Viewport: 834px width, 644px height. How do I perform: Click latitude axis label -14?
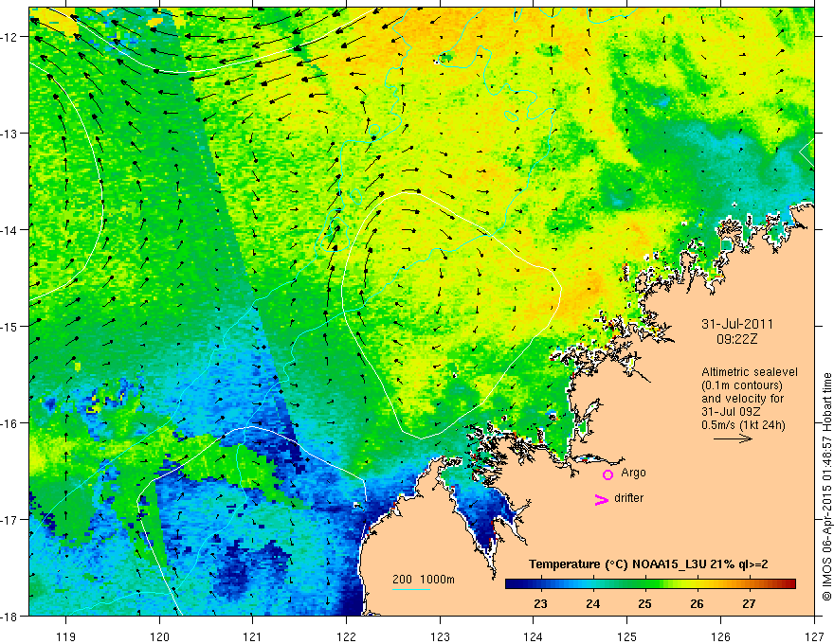9,230
